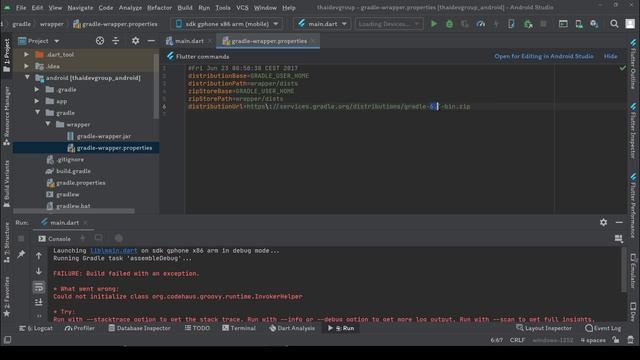Open the Resource Manager side tab
The height and width of the screenshot is (360, 640).
pos(7,116)
